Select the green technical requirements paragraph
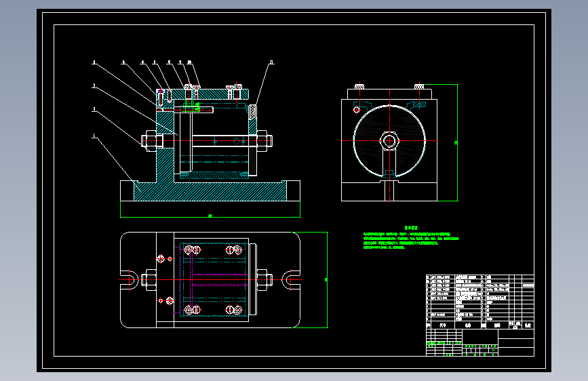 coord(410,241)
